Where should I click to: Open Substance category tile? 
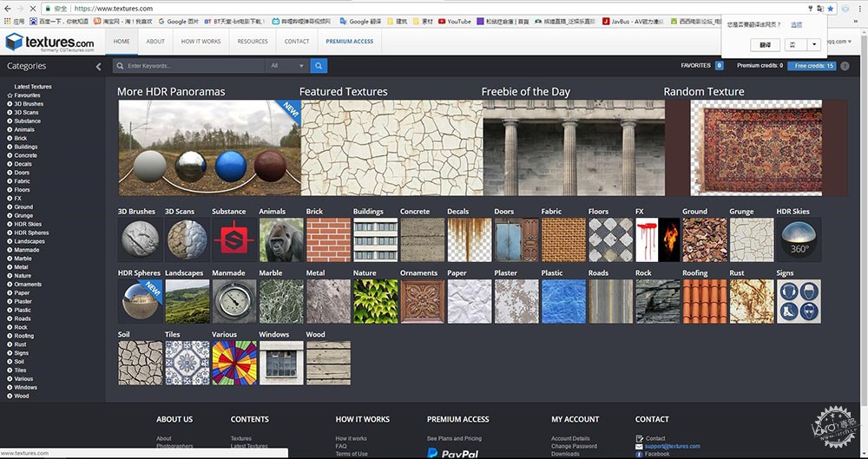(234, 239)
